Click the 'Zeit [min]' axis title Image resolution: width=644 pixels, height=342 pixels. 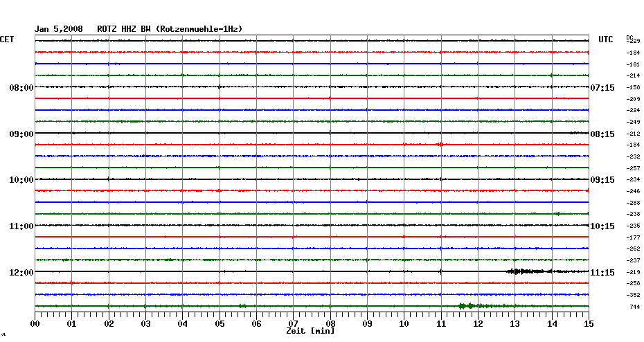tap(310, 331)
